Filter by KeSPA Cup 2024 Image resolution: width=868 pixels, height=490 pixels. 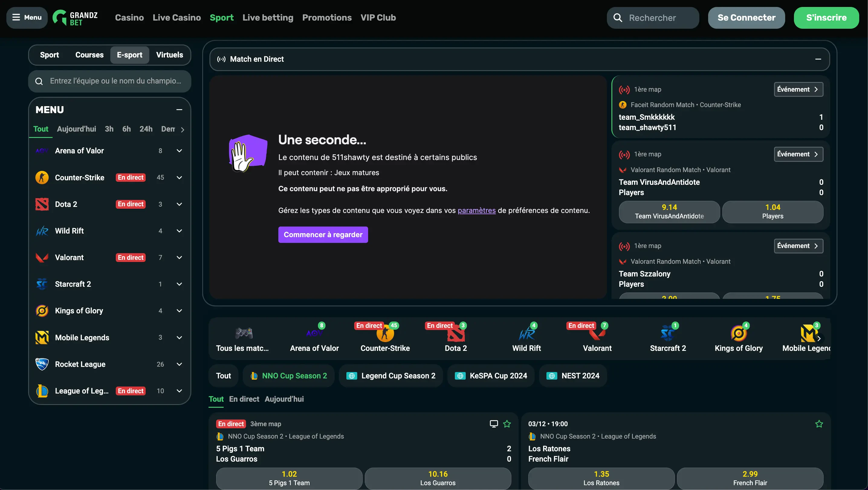(491, 376)
